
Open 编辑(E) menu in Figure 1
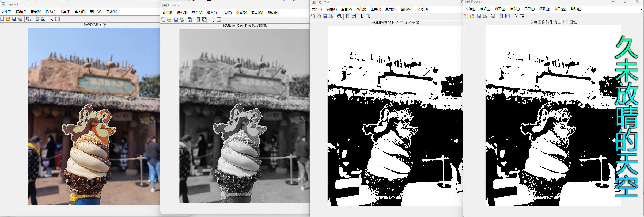[x=21, y=12]
